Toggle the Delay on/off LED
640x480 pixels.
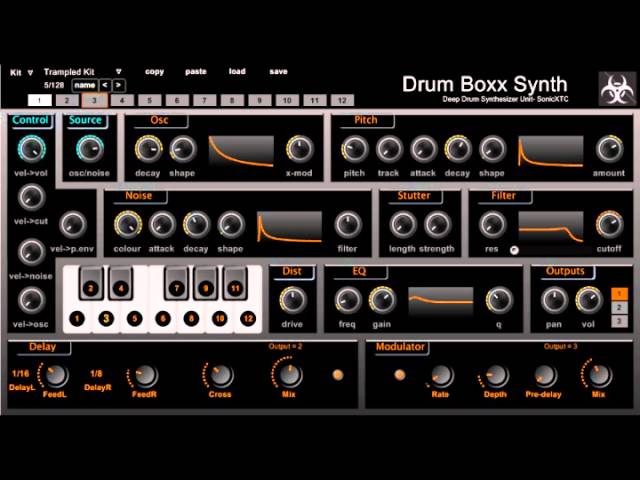coord(338,375)
